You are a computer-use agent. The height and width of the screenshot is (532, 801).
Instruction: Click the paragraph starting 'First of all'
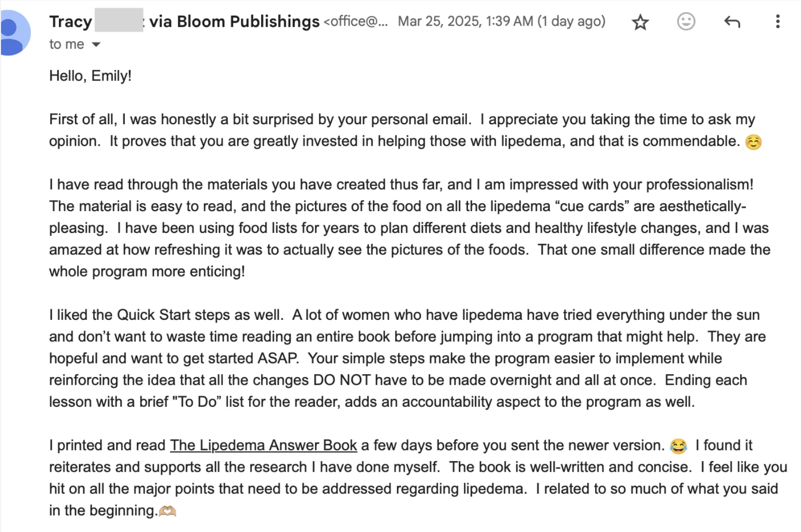(x=406, y=130)
